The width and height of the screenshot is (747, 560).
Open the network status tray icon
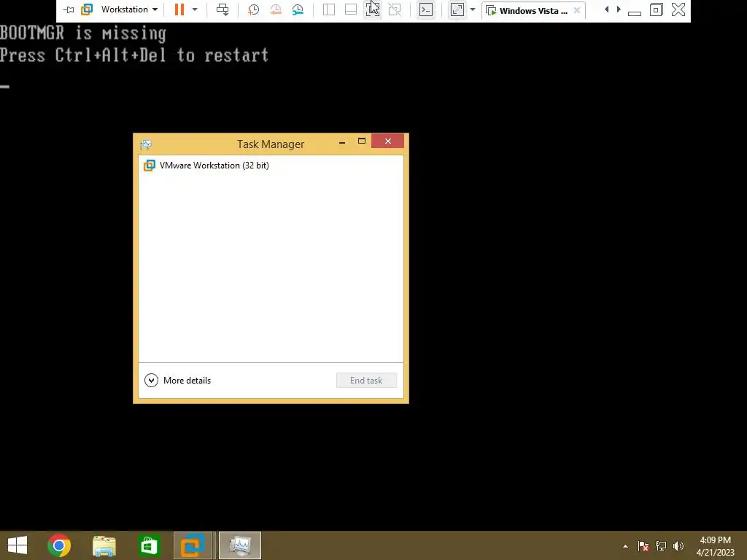(x=661, y=545)
